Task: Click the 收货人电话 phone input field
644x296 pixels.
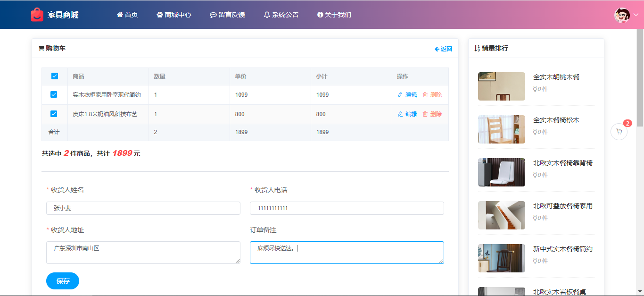Action: [x=347, y=208]
